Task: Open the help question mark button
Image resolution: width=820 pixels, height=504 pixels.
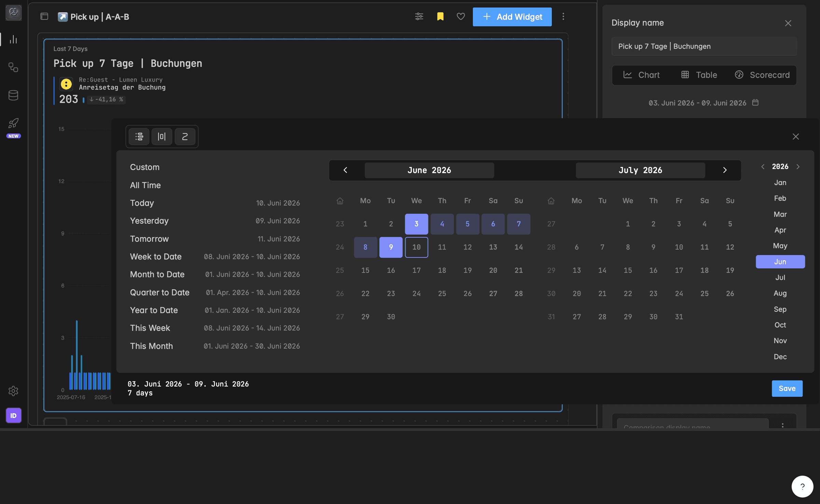Action: pos(802,486)
